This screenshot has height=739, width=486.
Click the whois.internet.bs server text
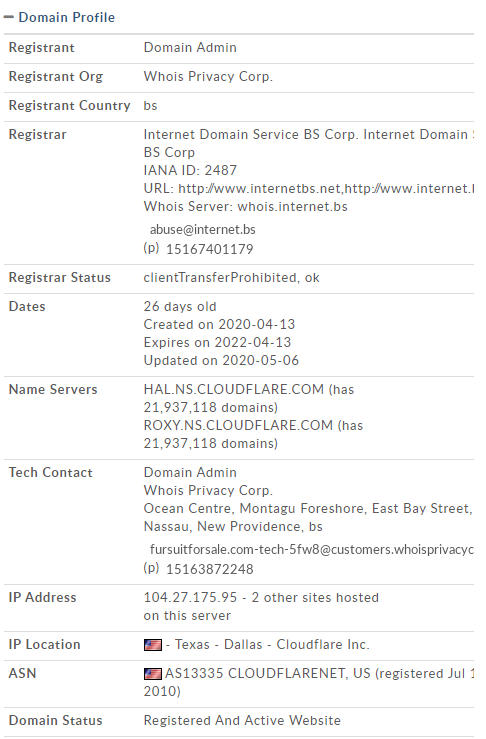(292, 206)
